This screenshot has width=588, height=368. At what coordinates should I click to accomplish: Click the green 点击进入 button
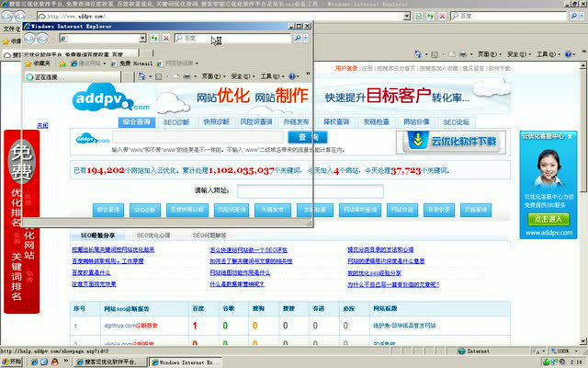coord(548,219)
